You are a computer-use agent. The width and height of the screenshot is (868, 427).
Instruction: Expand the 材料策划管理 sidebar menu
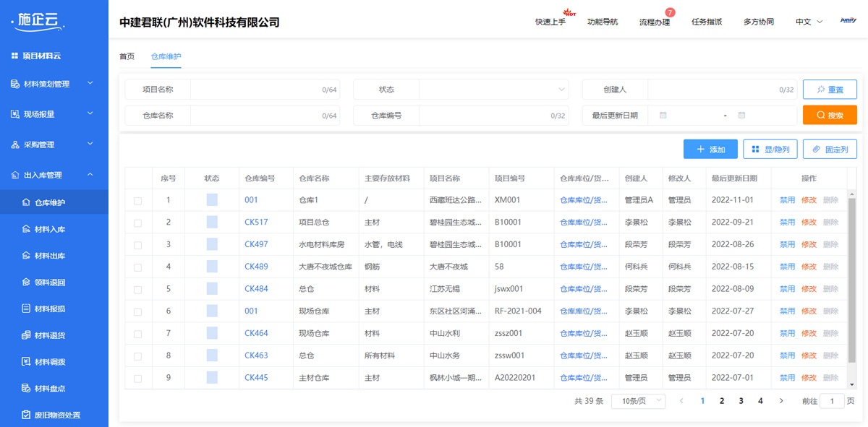54,84
